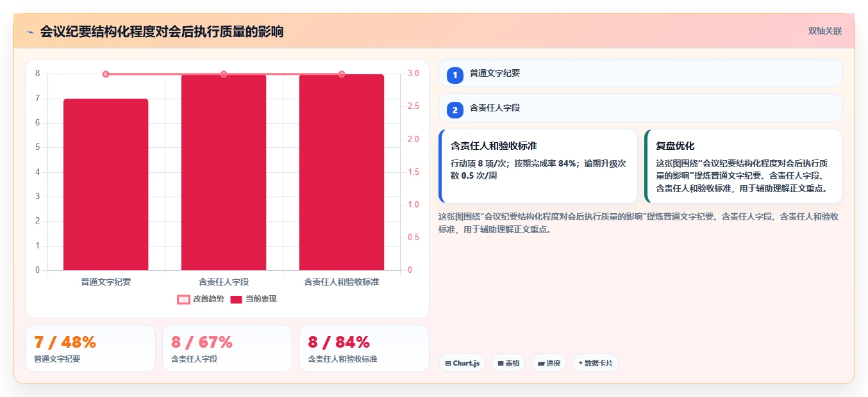The width and height of the screenshot is (868, 397).
Task: Click the 表格 tag
Action: coord(508,363)
